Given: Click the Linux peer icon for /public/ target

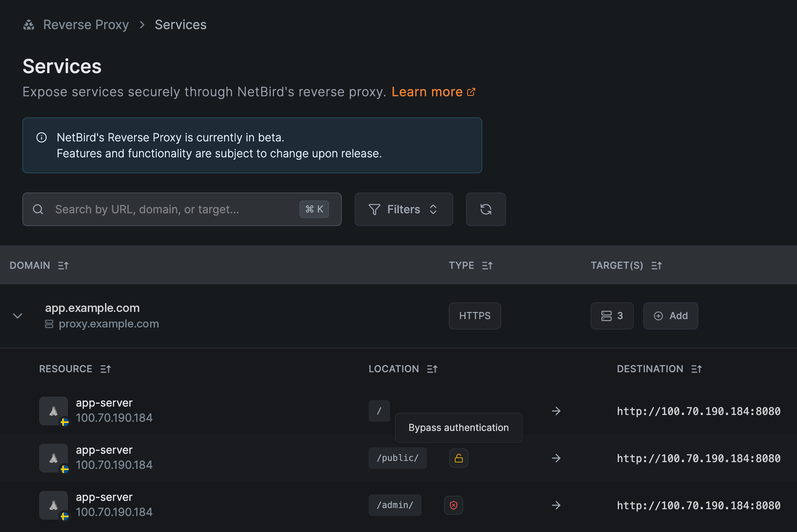Looking at the screenshot, I should tap(54, 458).
